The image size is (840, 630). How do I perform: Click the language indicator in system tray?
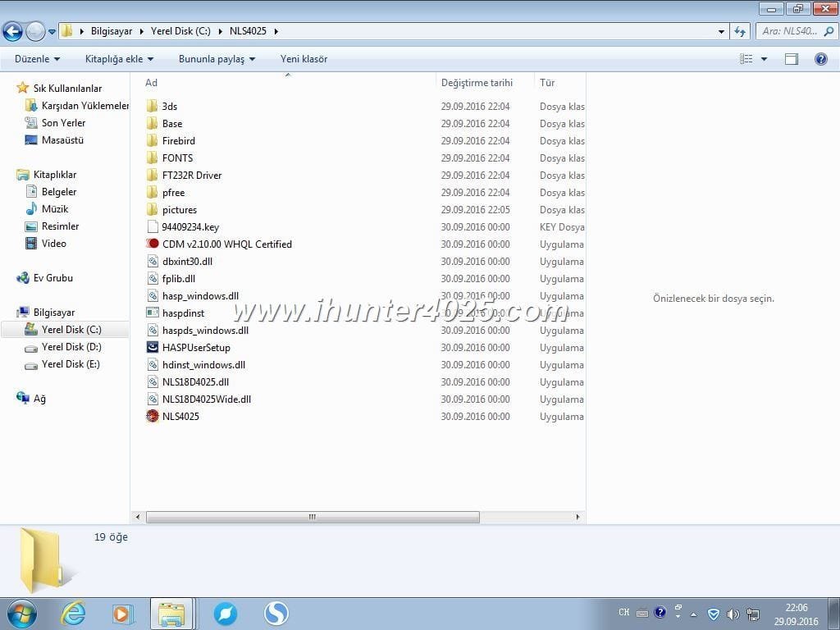[x=623, y=612]
